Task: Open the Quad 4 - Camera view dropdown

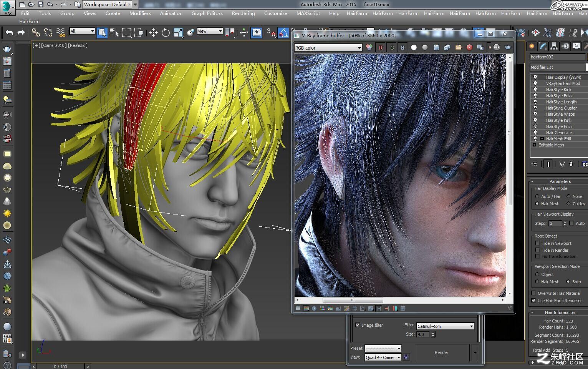Action: click(x=383, y=357)
